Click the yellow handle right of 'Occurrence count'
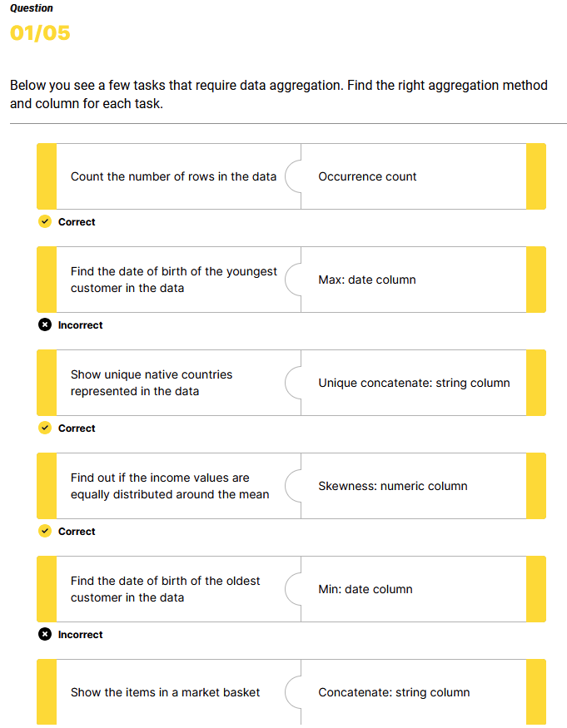The height and width of the screenshot is (728, 567). [x=536, y=176]
